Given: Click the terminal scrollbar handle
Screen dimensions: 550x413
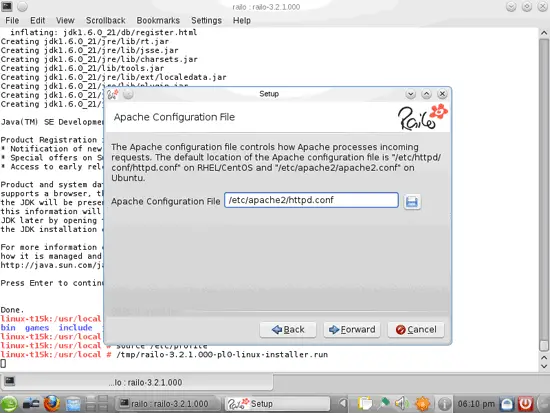Looking at the screenshot, I should [x=544, y=346].
